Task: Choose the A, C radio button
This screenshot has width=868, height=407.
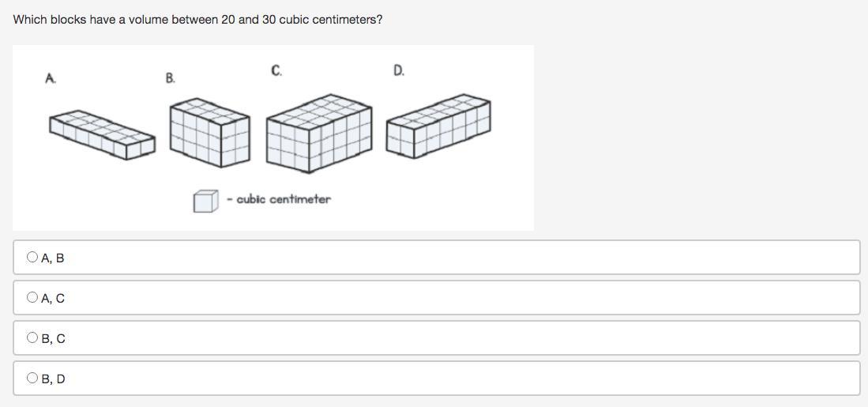Action: click(x=32, y=298)
